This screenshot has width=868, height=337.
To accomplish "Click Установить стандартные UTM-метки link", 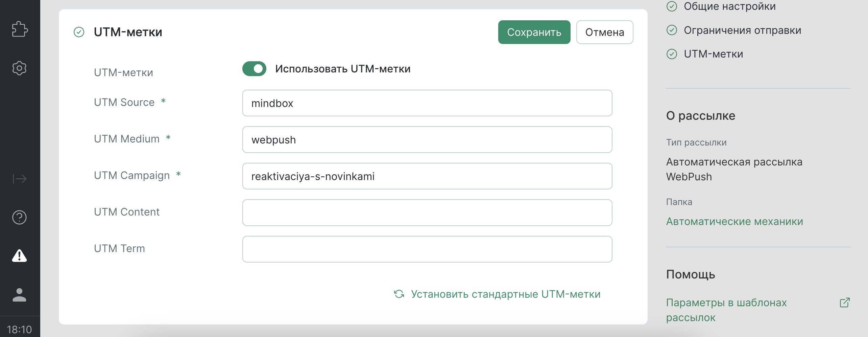I will tap(506, 294).
